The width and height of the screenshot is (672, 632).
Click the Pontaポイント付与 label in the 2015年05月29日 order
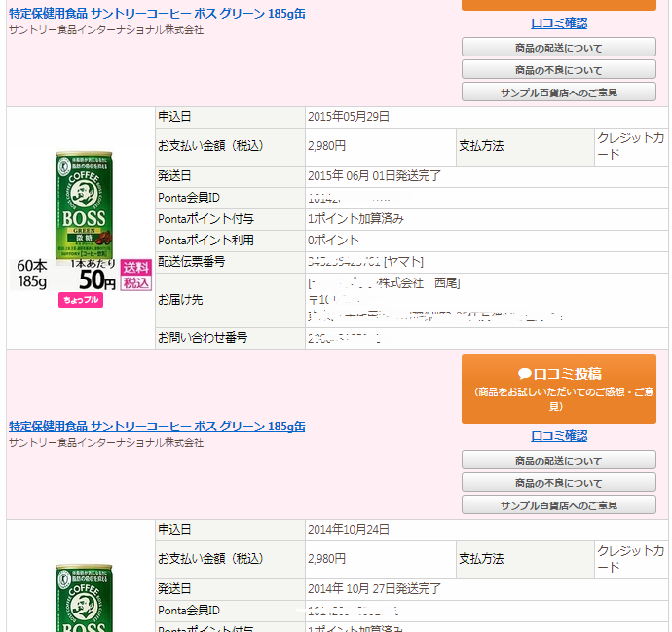(205, 219)
